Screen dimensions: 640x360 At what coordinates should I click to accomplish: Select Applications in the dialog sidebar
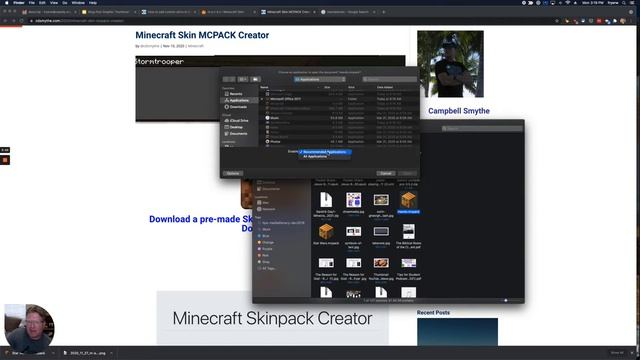[x=239, y=100]
